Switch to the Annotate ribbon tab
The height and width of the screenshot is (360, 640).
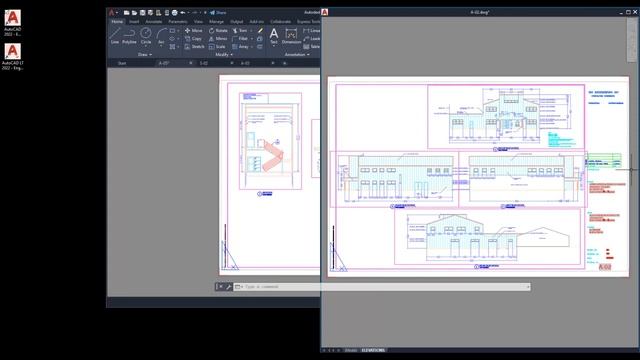pos(154,22)
